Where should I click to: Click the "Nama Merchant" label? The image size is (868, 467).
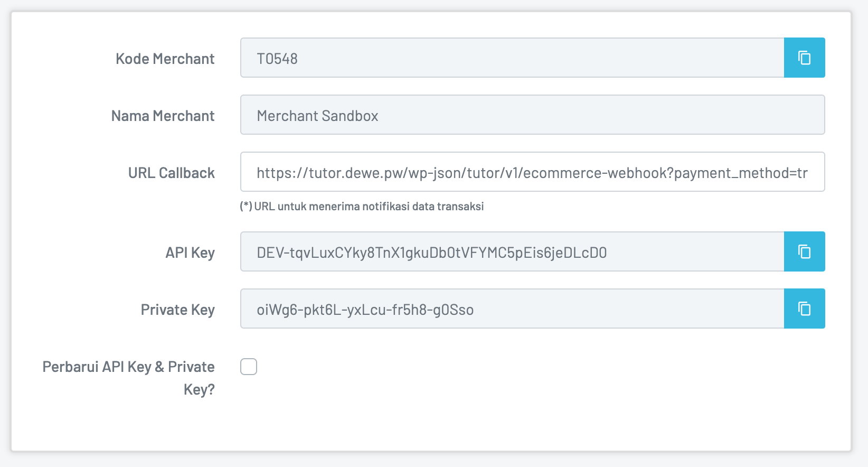point(163,116)
